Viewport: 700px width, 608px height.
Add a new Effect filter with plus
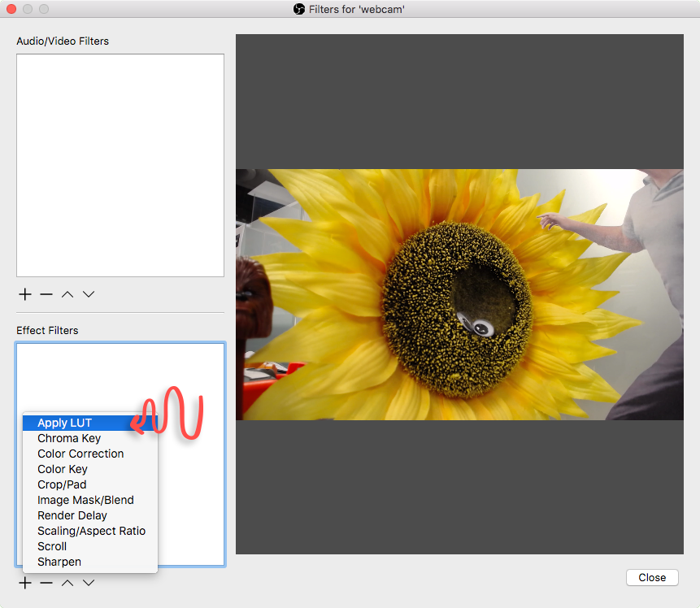(x=25, y=583)
